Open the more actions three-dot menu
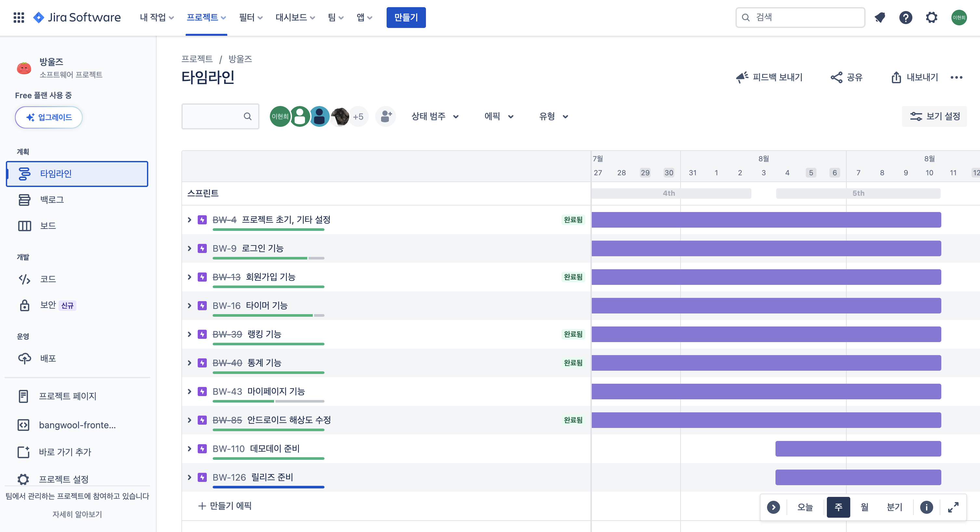Screen dimensions: 980x532 pyautogui.click(x=956, y=78)
